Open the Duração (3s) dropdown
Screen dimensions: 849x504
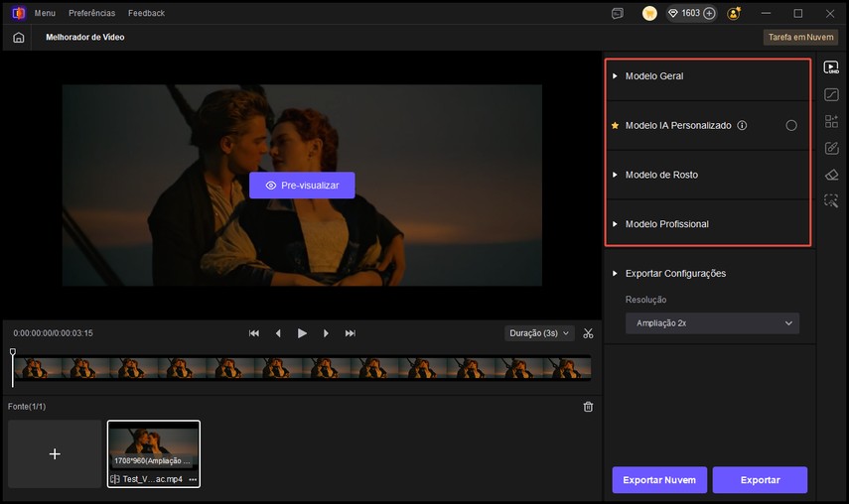pos(539,333)
